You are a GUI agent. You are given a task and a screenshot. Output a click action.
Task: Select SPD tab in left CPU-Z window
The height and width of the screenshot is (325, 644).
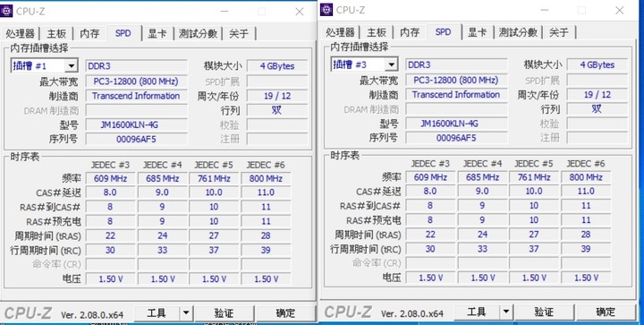coord(123,33)
